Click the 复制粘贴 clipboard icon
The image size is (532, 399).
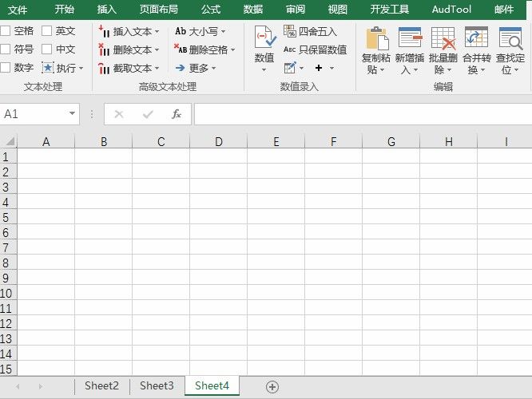click(377, 38)
